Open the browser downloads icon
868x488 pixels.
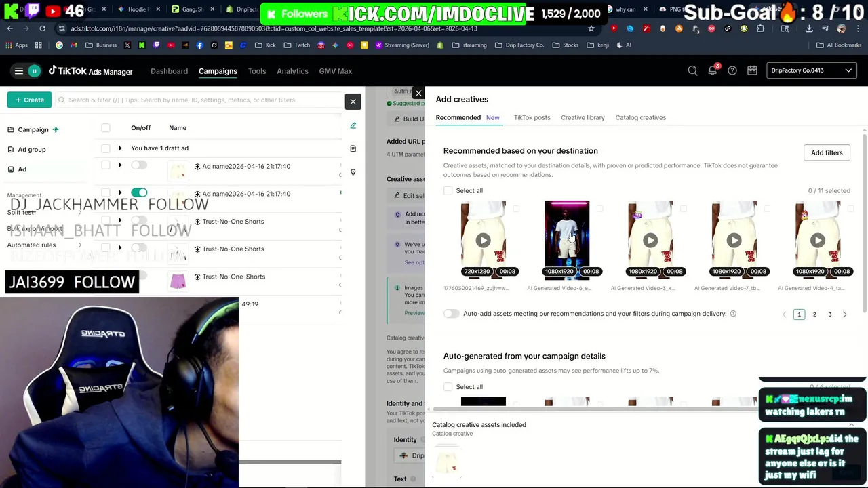tap(809, 28)
